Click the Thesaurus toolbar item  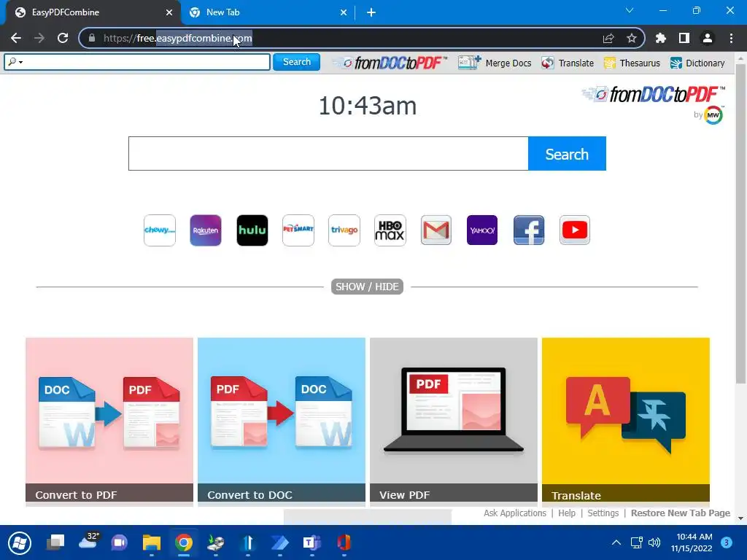point(632,63)
